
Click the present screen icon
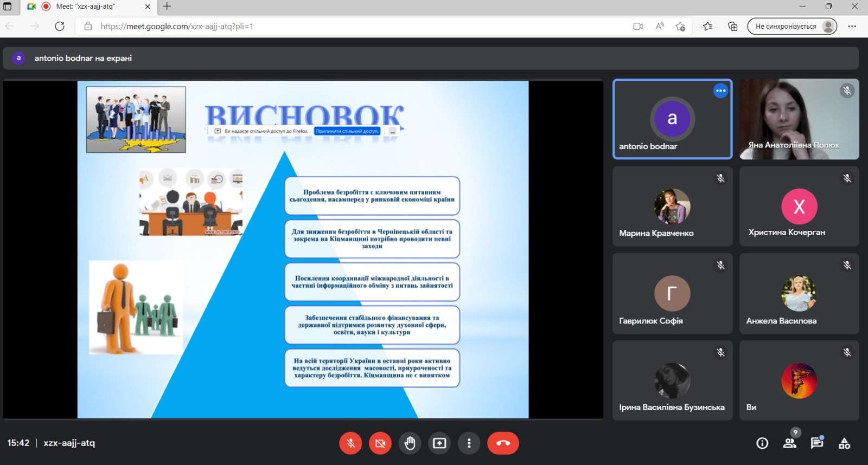[439, 443]
